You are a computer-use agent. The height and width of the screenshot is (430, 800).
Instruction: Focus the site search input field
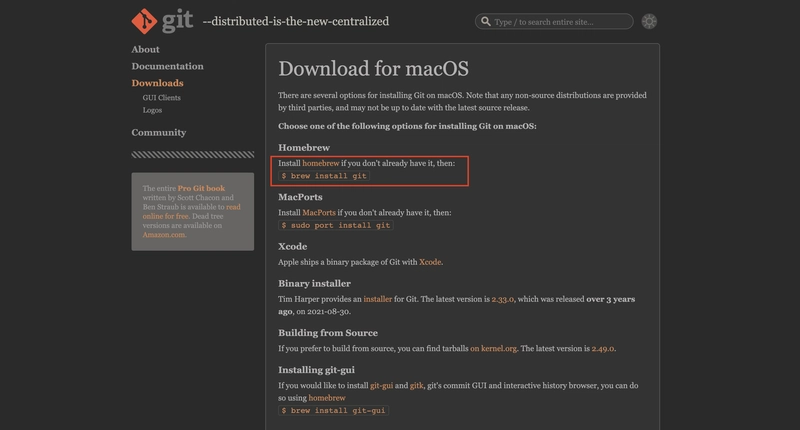pos(554,21)
